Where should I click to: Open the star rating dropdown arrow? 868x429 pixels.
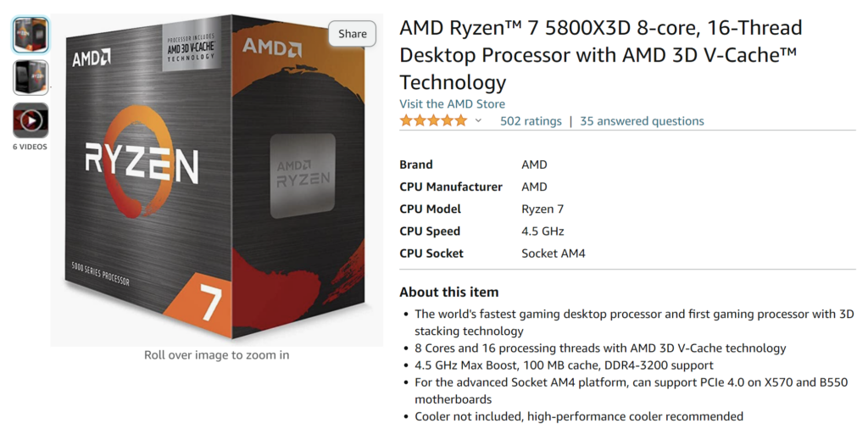point(478,121)
